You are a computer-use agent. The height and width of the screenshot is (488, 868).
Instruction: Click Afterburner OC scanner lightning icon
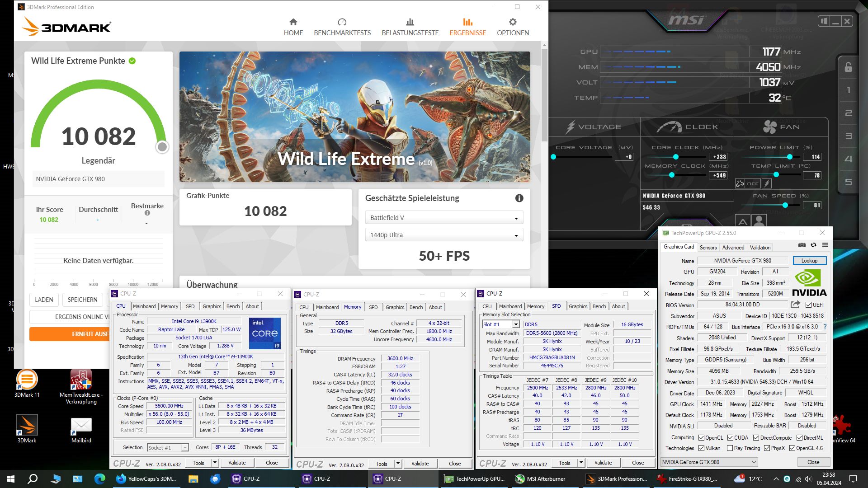pyautogui.click(x=767, y=183)
